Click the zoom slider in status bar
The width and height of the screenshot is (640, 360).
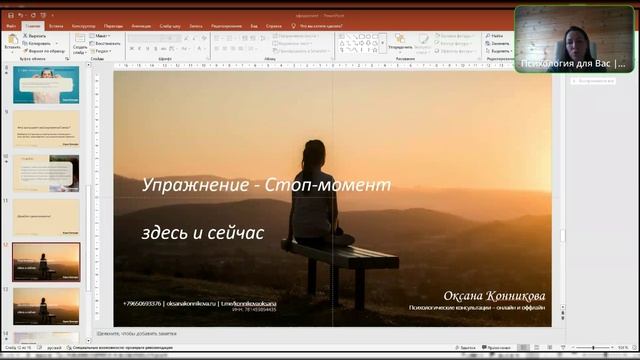click(x=593, y=348)
